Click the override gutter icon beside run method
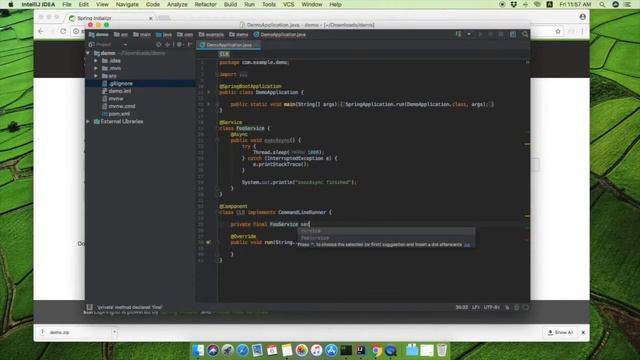Image resolution: width=640 pixels, height=360 pixels. (x=209, y=242)
